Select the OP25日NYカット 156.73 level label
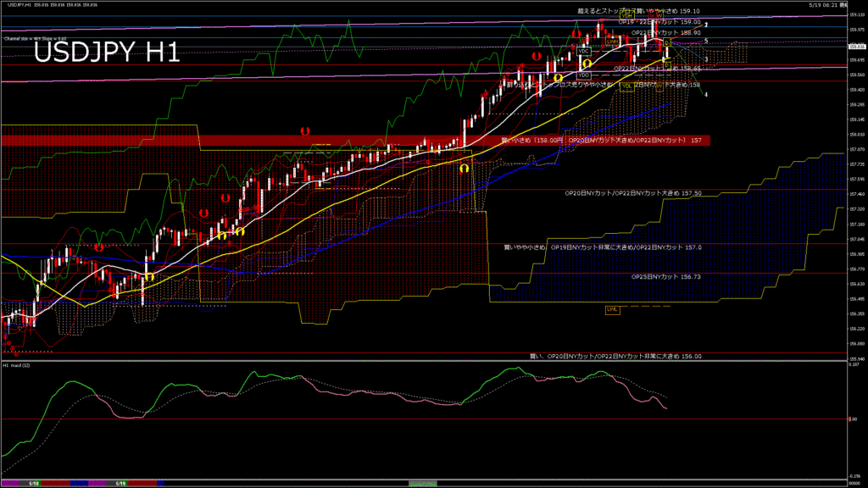 (666, 277)
